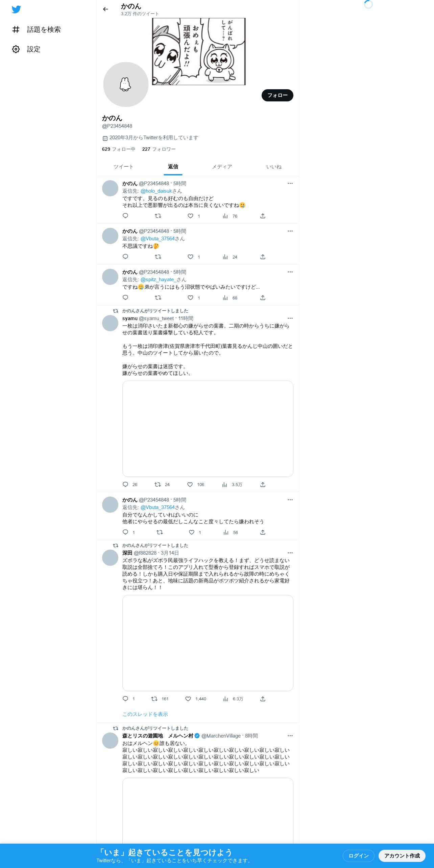Reply to the @holo_daisuk reply tweet
This screenshot has height=868, width=434.
click(x=125, y=216)
